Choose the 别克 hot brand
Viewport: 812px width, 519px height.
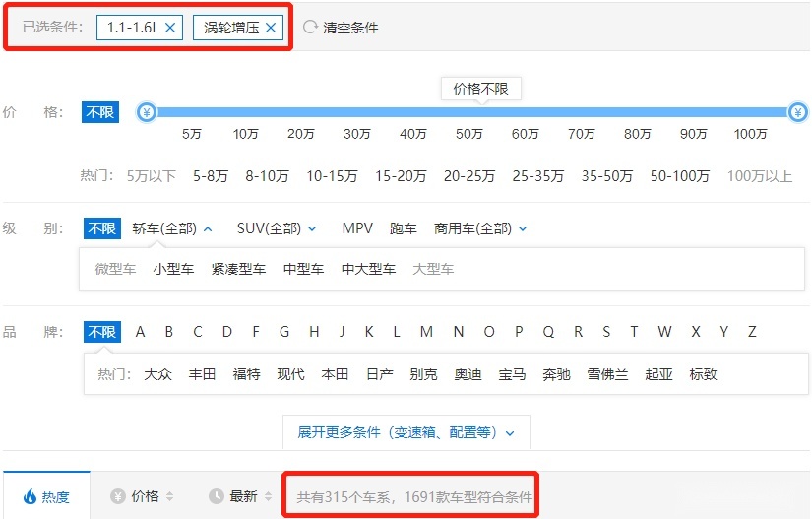coord(423,374)
